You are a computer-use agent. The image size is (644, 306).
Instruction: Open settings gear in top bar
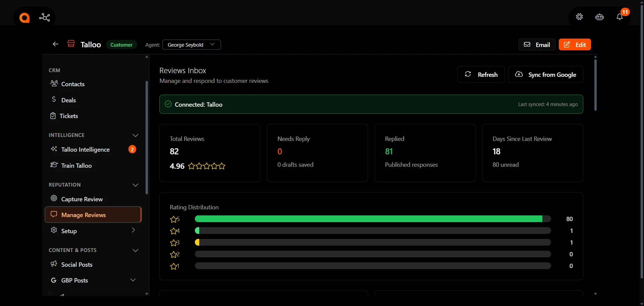pos(579,17)
